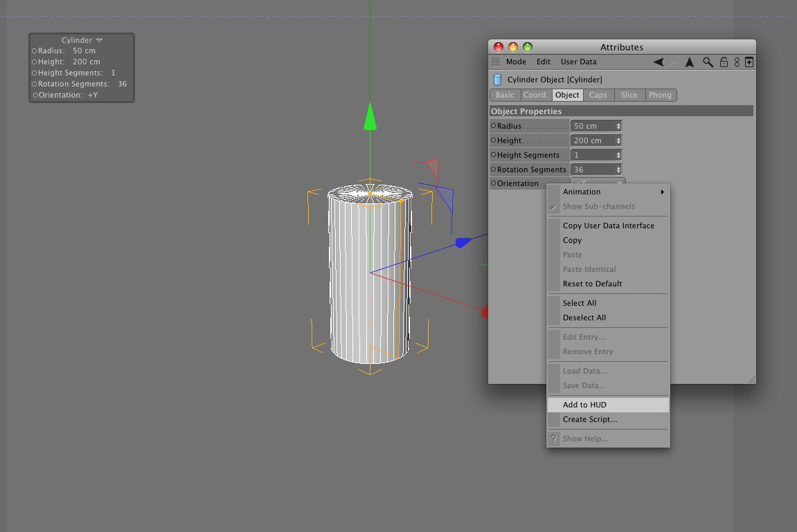Toggle the Radius keyframe circle in Attributes
Viewport: 797px width, 532px height.
493,125
